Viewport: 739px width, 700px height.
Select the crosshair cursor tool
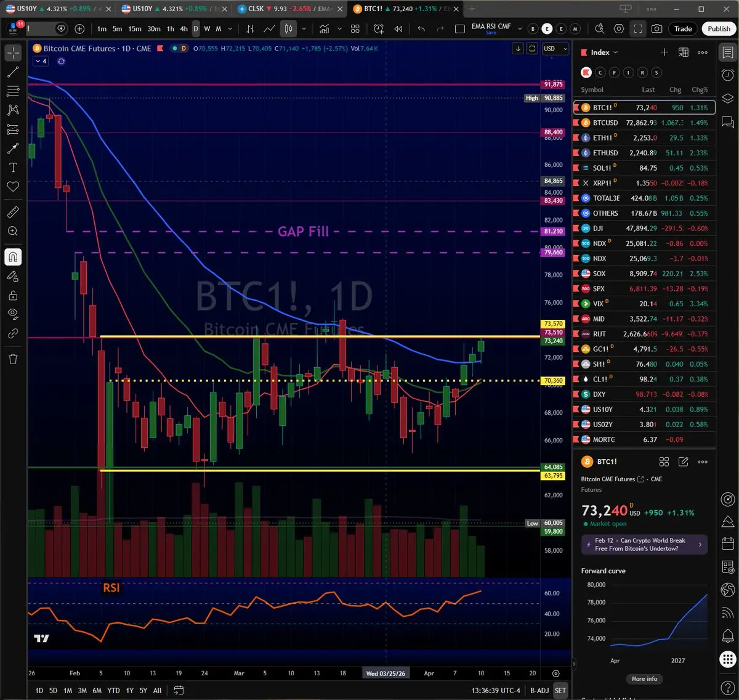pos(13,53)
